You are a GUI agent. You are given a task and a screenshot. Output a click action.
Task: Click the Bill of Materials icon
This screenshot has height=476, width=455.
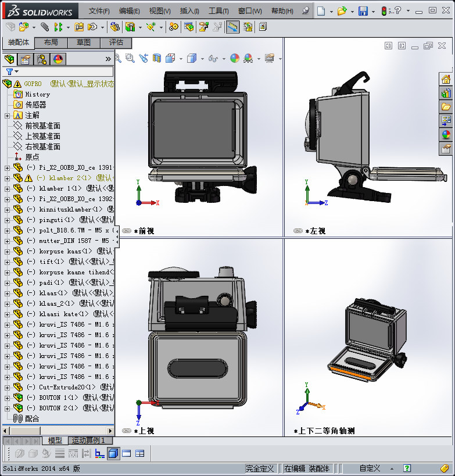(189, 27)
